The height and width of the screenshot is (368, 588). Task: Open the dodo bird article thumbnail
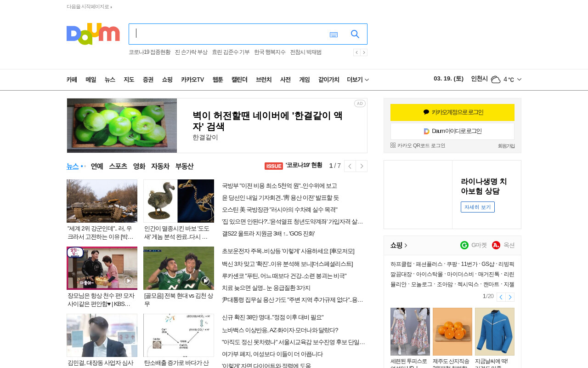pos(179,201)
